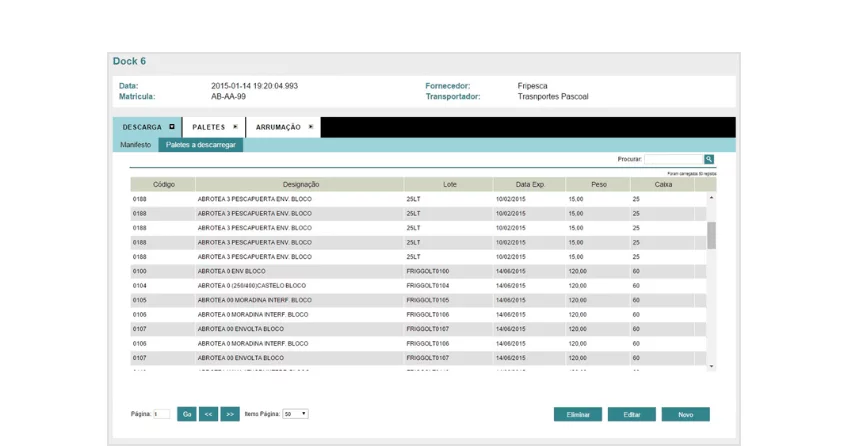This screenshot has width=848, height=446.
Task: Go to next page with >> button
Action: 230,414
